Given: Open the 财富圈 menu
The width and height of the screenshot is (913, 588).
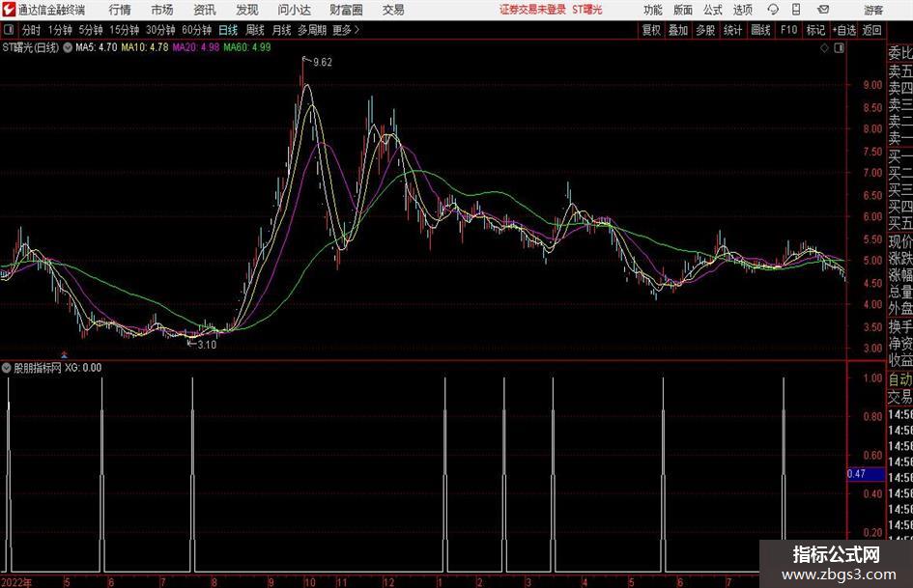Looking at the screenshot, I should [x=346, y=10].
